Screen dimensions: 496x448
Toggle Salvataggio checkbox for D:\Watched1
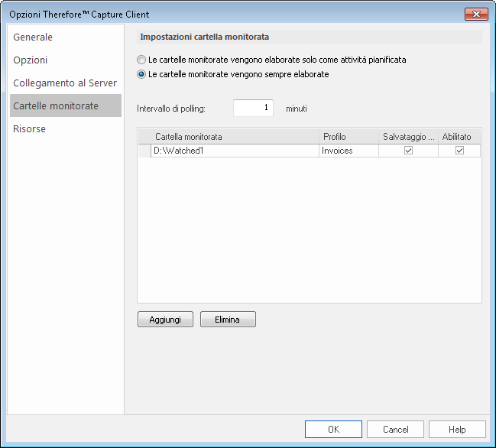click(408, 151)
